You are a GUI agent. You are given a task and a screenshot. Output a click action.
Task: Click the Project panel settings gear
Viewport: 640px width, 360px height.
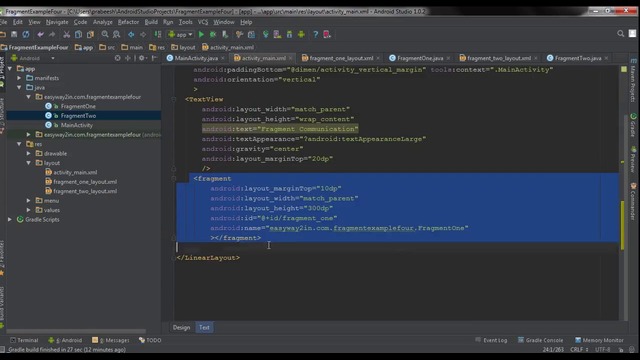[142, 58]
